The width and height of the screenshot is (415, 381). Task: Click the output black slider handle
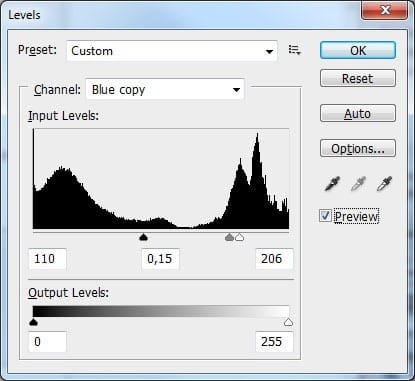click(x=33, y=322)
